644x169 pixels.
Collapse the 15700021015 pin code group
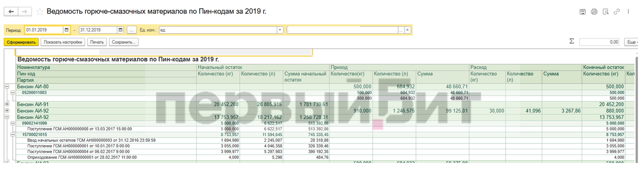tap(12, 135)
